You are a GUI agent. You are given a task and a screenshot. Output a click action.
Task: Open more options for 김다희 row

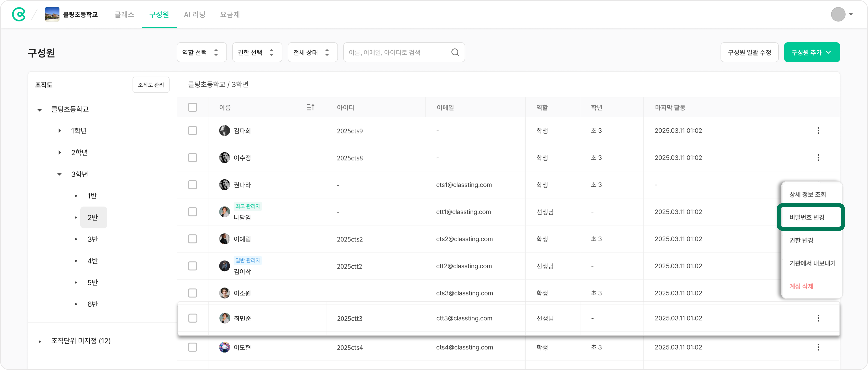click(818, 130)
